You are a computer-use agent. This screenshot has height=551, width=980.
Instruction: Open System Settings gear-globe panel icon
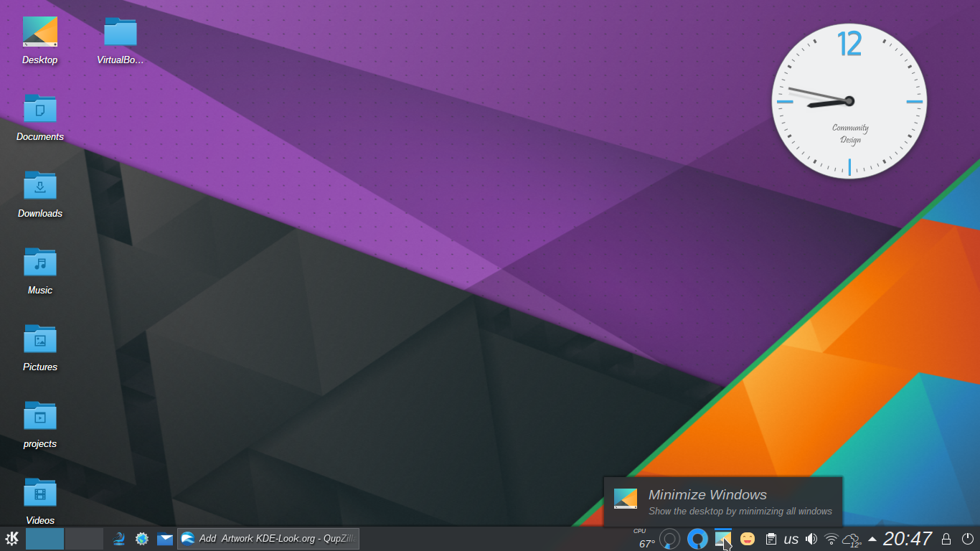(x=142, y=539)
